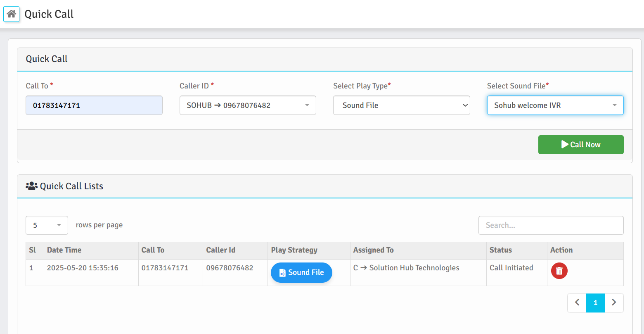Click the home icon button
Viewport: 644px width, 334px height.
(11, 14)
